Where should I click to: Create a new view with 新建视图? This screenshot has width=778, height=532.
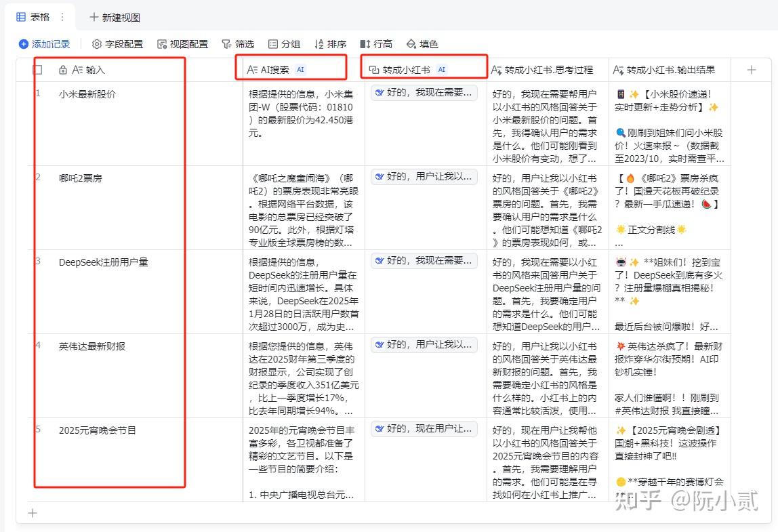click(x=115, y=18)
